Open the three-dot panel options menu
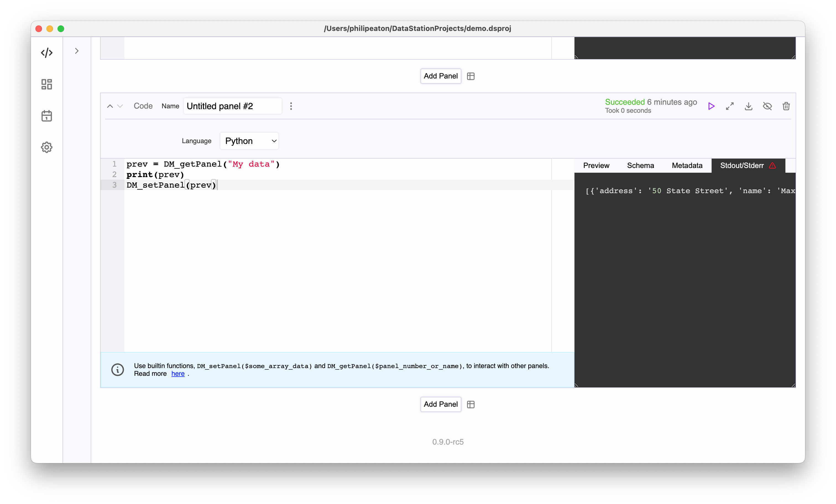 click(x=291, y=106)
